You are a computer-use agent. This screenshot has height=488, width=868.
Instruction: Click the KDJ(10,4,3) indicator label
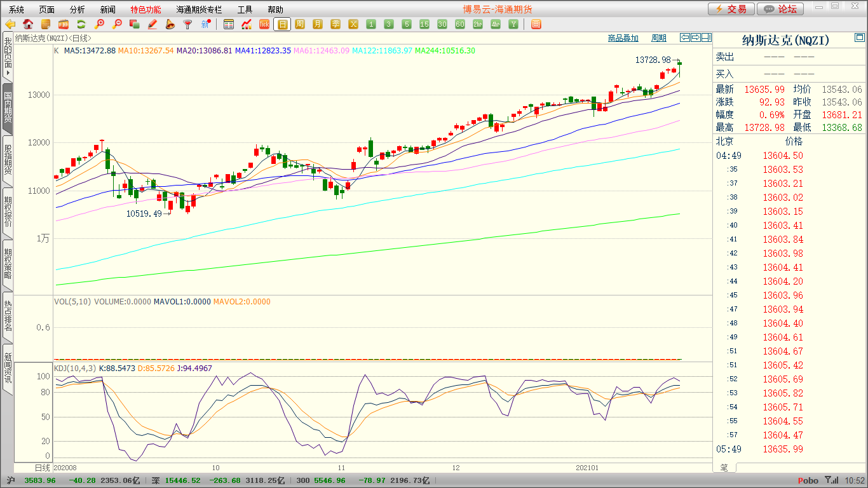click(75, 368)
